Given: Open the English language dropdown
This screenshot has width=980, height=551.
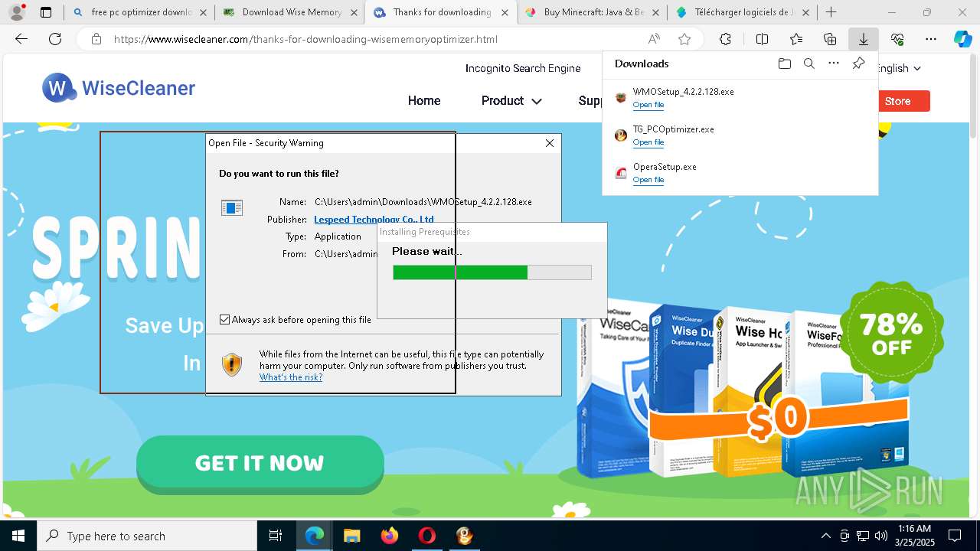Looking at the screenshot, I should [x=897, y=68].
